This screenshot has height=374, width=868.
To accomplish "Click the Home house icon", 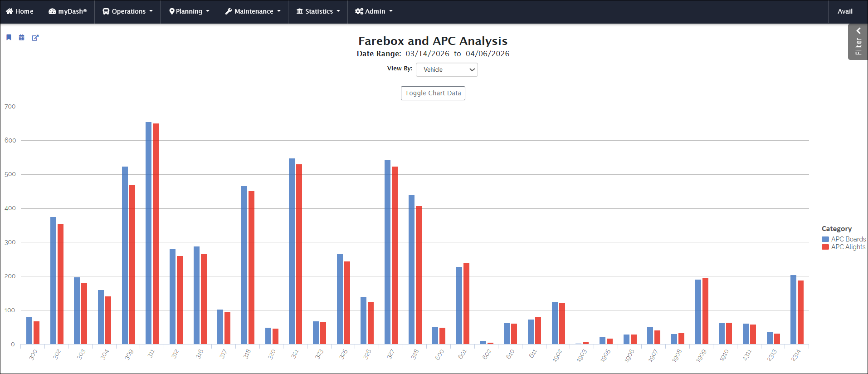I will (10, 11).
